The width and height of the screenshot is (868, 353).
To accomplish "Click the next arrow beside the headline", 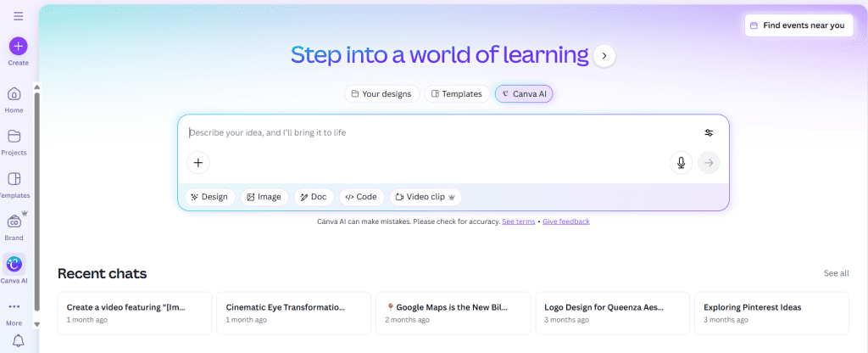I will point(604,55).
